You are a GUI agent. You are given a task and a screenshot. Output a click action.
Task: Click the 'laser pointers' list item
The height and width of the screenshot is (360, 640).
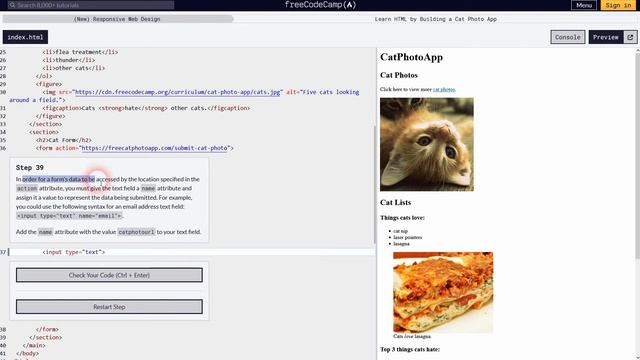pos(408,237)
